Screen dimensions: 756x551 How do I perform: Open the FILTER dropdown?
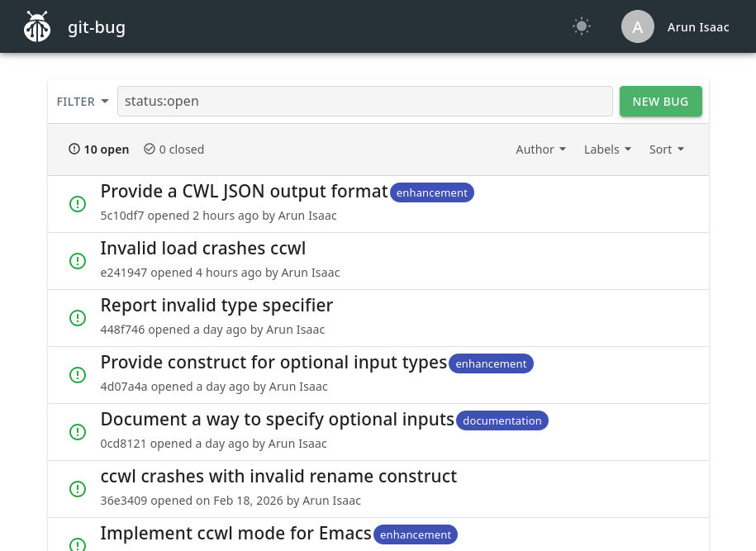click(x=83, y=102)
